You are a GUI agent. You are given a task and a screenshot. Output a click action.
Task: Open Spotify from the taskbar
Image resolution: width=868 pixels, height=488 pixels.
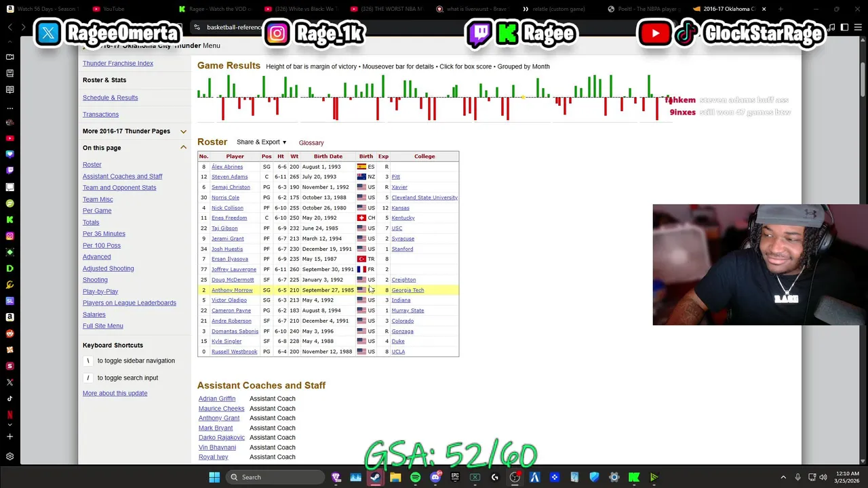[415, 477]
